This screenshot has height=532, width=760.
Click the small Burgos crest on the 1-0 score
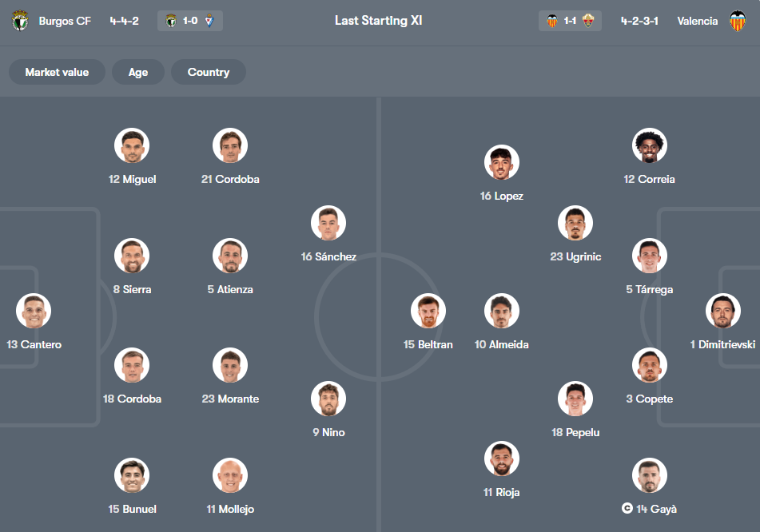[x=173, y=21]
